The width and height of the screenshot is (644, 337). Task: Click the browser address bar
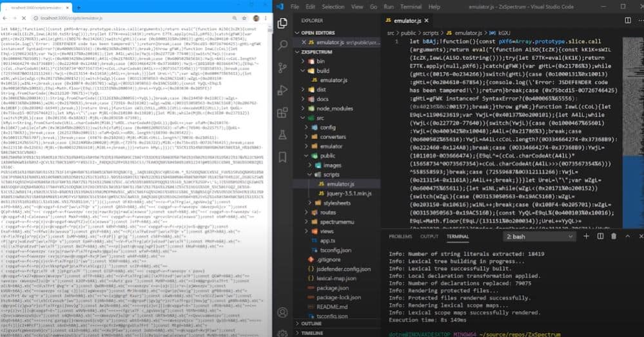pos(132,19)
